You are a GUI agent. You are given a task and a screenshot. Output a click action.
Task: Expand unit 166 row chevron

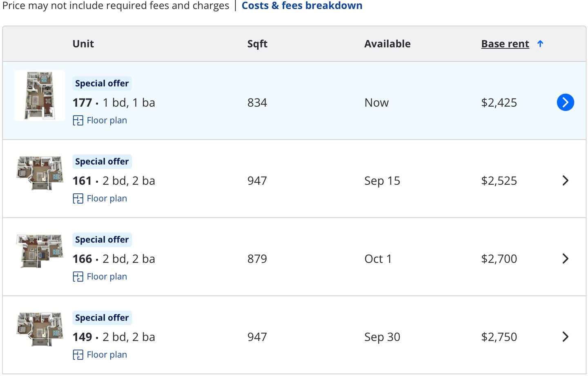point(565,259)
